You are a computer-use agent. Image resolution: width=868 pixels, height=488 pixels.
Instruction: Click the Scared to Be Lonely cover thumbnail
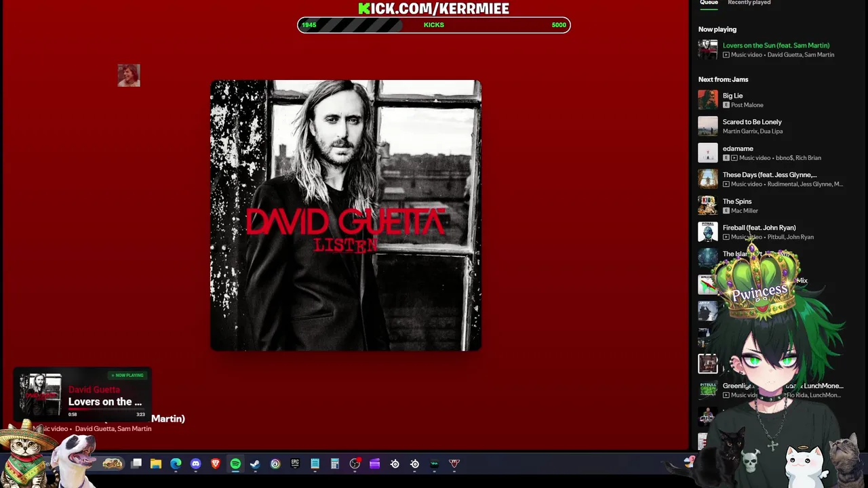tap(708, 127)
